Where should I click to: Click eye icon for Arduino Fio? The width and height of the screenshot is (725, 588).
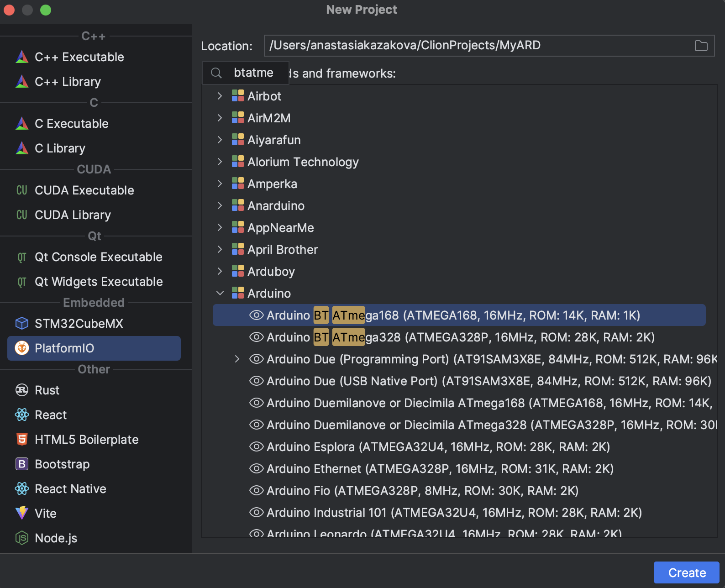[x=257, y=490]
